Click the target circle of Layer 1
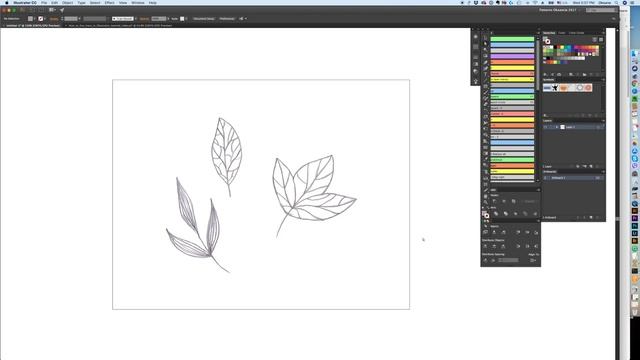 tap(598, 127)
